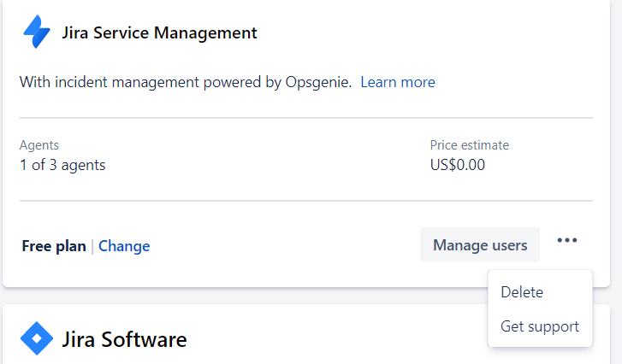622x364 pixels.
Task: Click the Opsgenie incident management description
Action: (186, 82)
